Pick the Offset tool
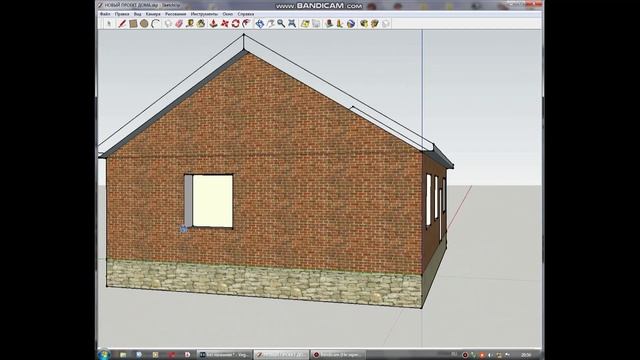The image size is (640, 360). click(x=246, y=24)
